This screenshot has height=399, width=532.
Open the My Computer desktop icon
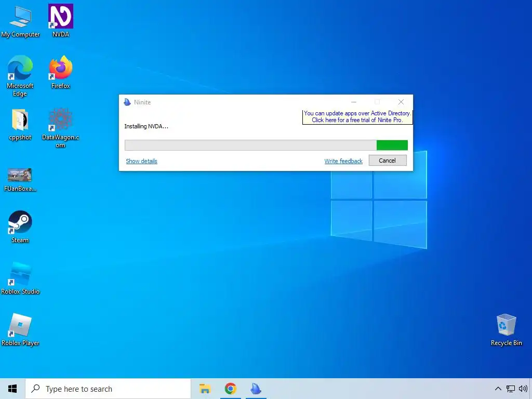click(x=20, y=22)
